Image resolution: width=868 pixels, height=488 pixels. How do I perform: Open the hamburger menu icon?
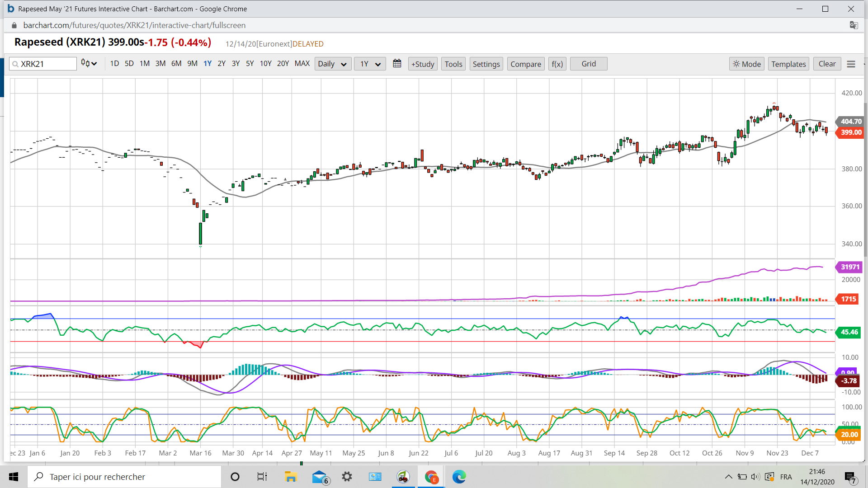(851, 64)
